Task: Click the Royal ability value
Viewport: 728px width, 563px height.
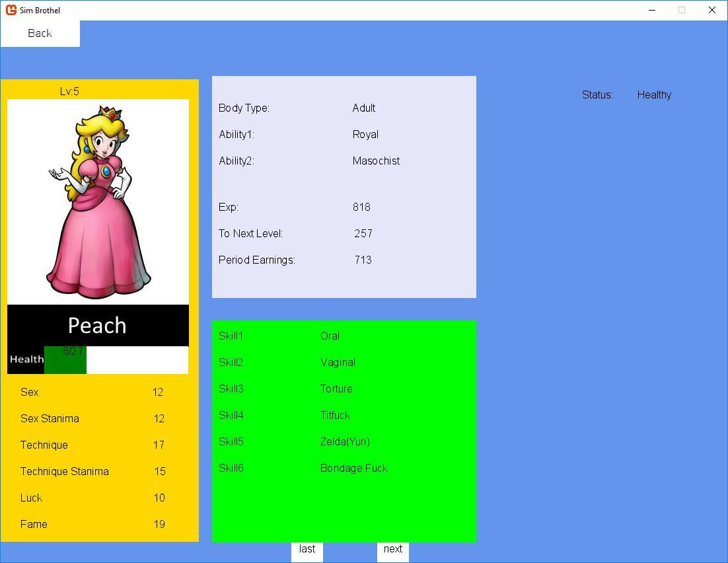Action: (x=365, y=135)
